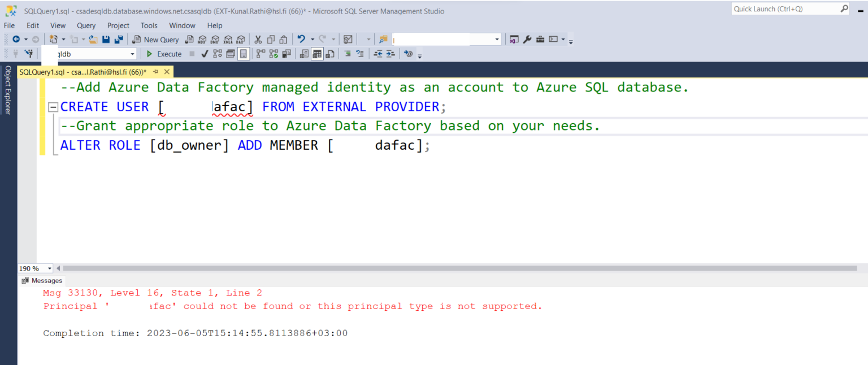Image resolution: width=868 pixels, height=365 pixels.
Task: Click the Execute button
Action: coord(164,53)
